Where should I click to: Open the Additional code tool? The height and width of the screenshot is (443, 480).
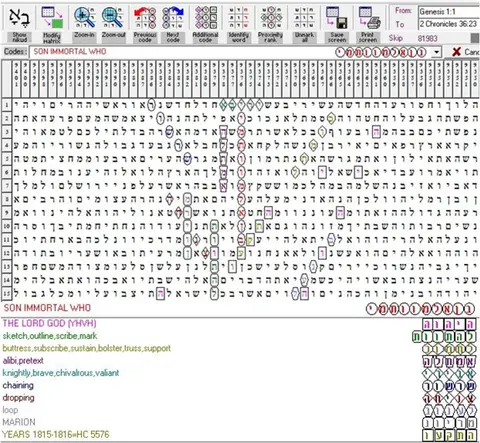pyautogui.click(x=205, y=18)
